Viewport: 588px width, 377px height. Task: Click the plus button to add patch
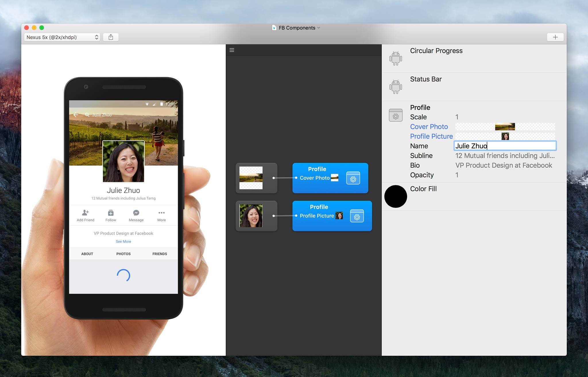(555, 37)
